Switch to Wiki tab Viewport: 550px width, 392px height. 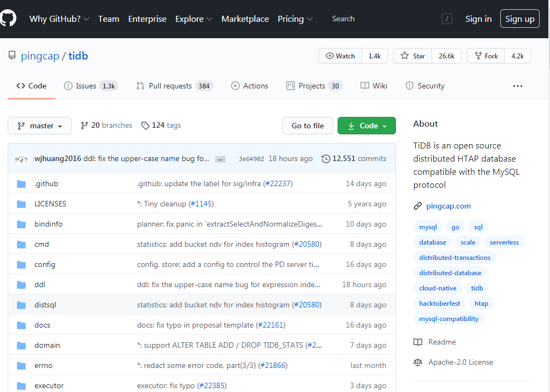coord(374,86)
